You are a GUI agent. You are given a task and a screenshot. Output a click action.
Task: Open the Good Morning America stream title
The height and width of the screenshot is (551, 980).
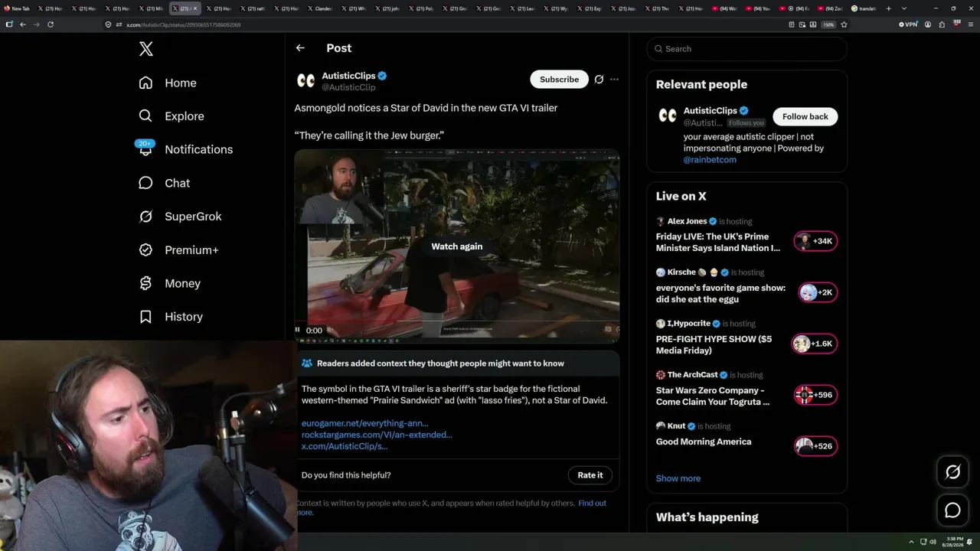(704, 442)
